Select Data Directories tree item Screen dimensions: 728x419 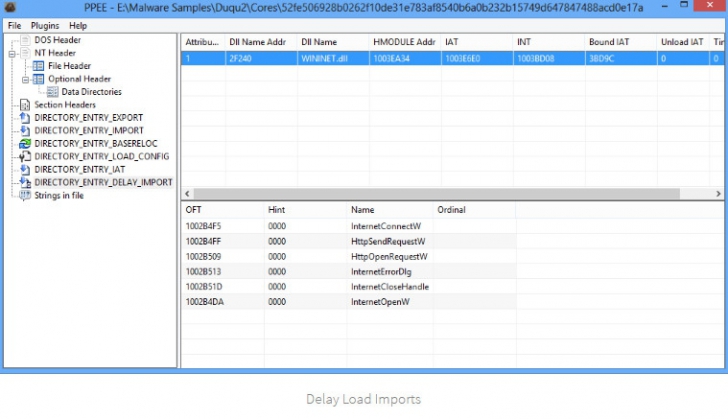click(91, 92)
